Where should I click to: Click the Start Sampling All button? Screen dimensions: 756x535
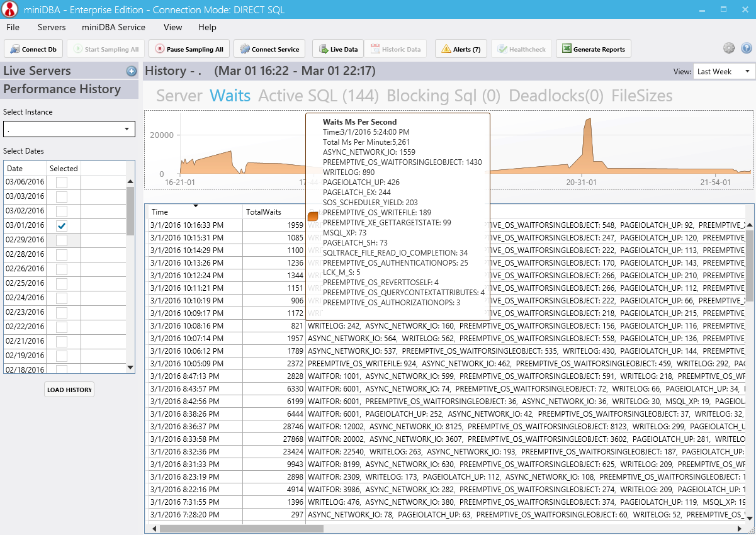[x=106, y=49]
